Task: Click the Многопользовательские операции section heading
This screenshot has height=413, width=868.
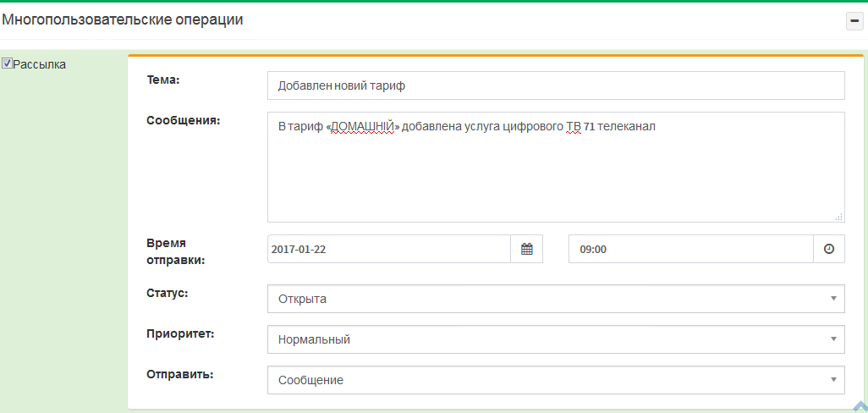Action: 123,20
